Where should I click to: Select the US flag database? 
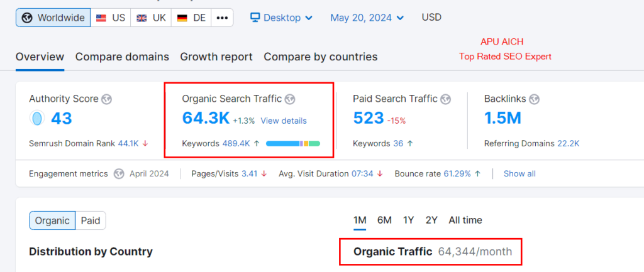(x=111, y=18)
